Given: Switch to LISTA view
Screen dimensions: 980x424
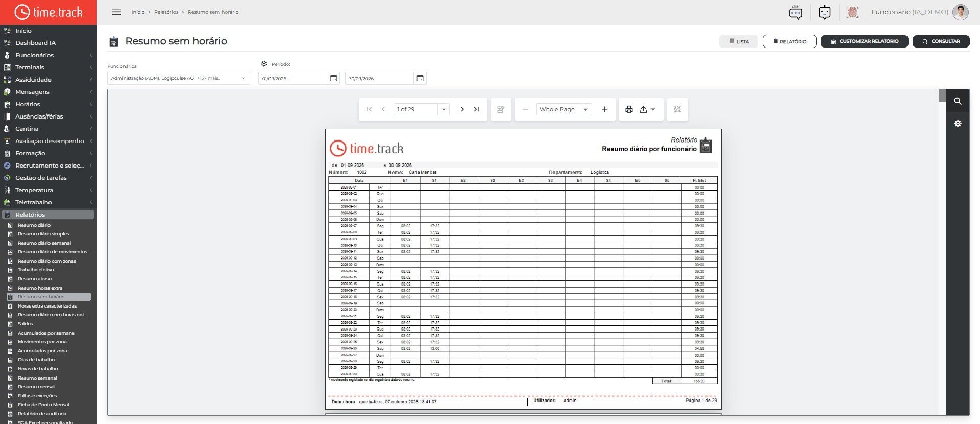Looking at the screenshot, I should 739,41.
